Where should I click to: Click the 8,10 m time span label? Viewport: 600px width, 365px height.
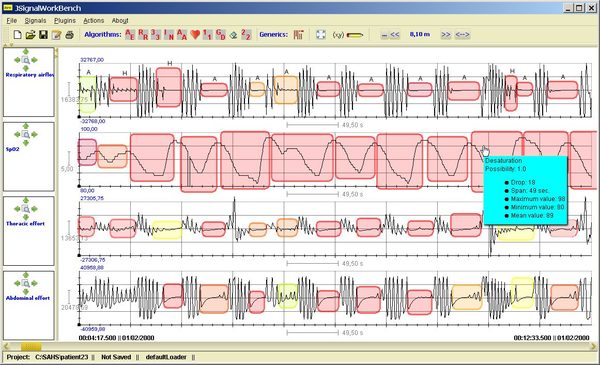pos(420,34)
